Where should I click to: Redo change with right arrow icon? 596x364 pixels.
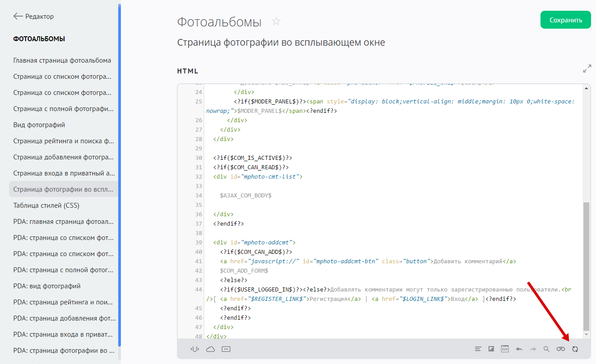click(x=533, y=349)
